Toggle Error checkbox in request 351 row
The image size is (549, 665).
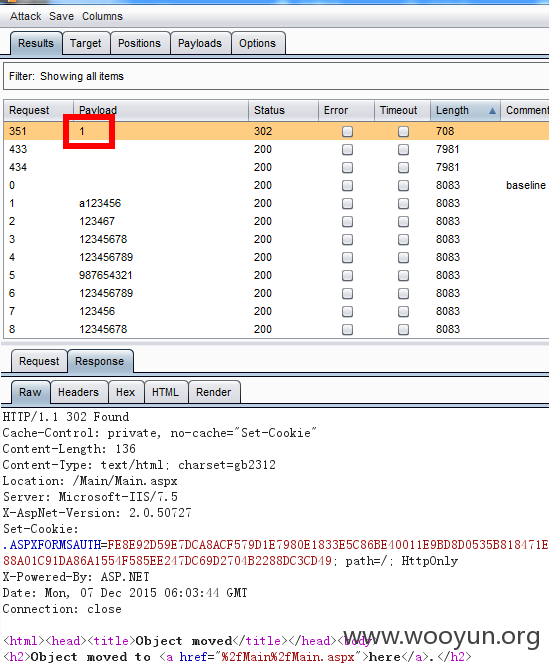pyautogui.click(x=347, y=131)
